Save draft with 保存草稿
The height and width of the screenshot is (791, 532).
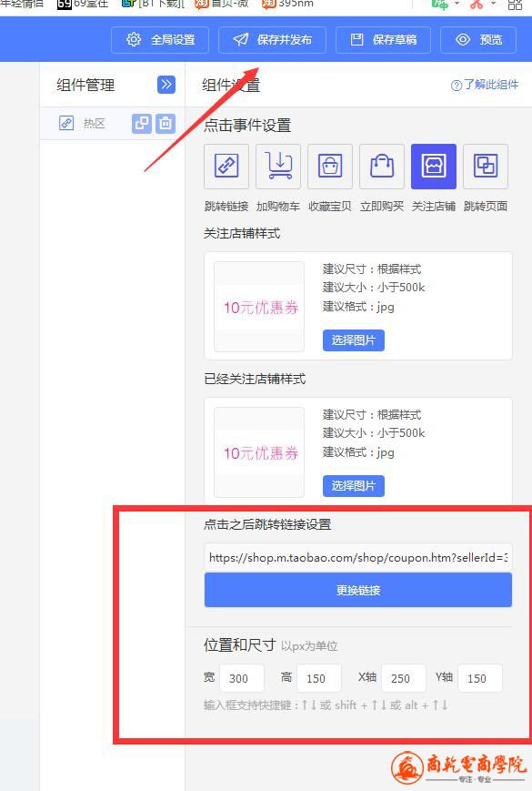[x=384, y=40]
